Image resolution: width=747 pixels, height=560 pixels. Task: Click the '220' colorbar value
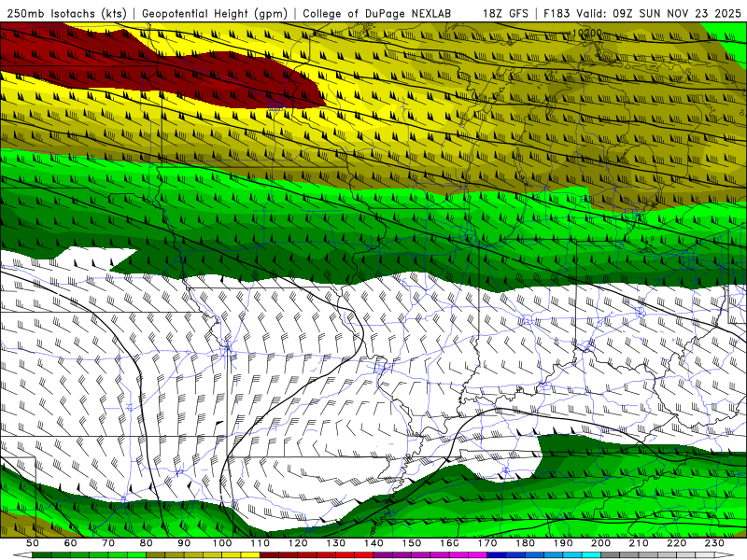tap(677, 543)
